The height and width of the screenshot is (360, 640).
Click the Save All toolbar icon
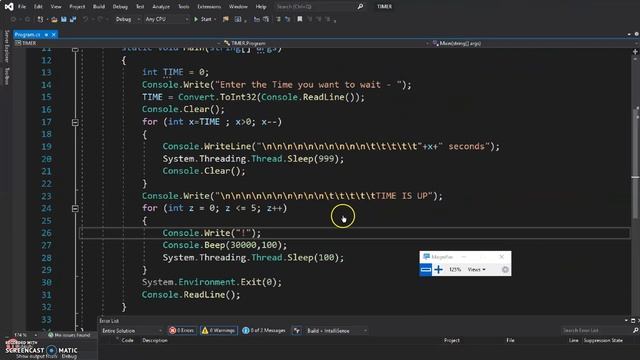tap(73, 19)
